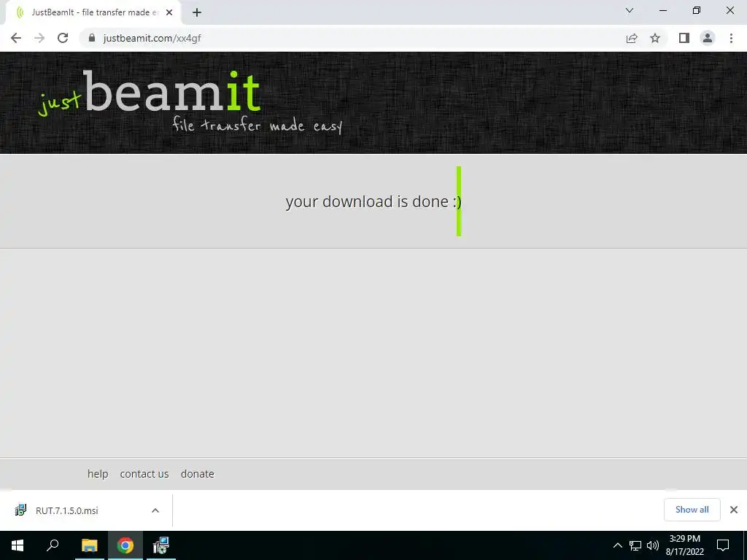Open volume control tray icon
This screenshot has height=560, width=747.
653,545
